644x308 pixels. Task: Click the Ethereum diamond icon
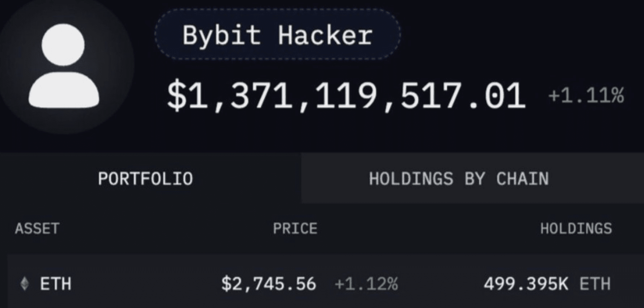(25, 284)
